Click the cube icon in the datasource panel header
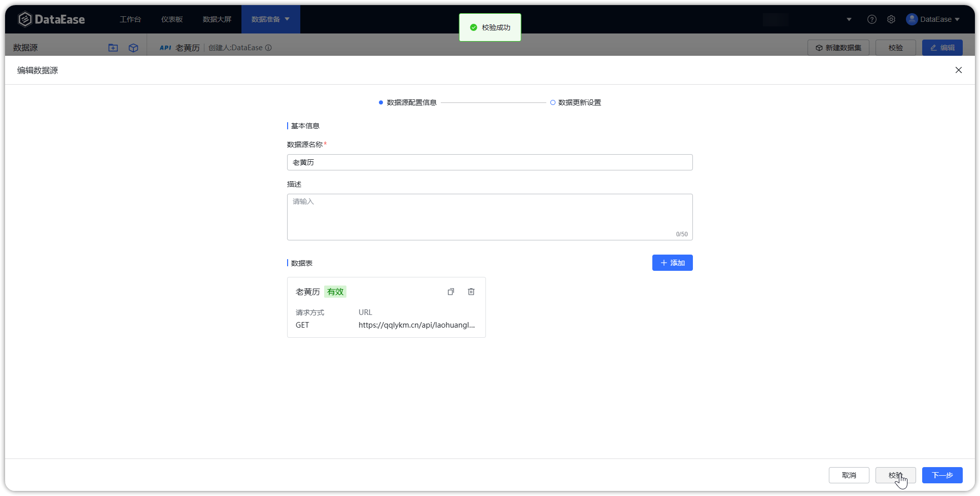The width and height of the screenshot is (980, 496). click(133, 48)
